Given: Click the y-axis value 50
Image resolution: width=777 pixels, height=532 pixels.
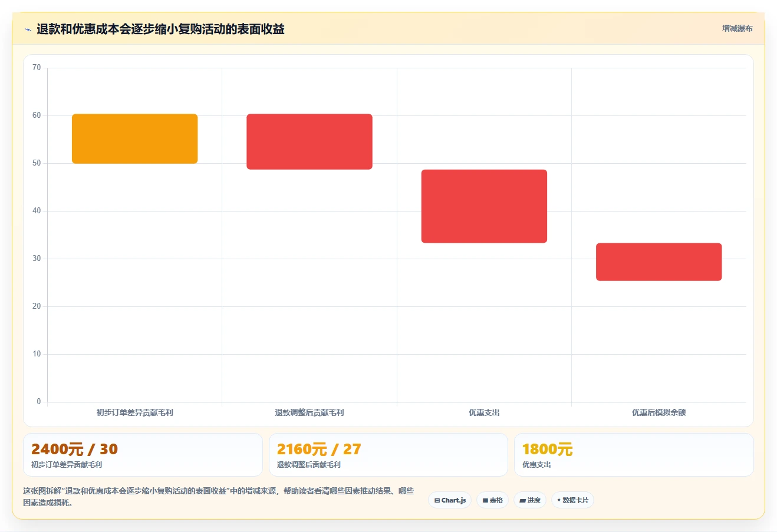Looking at the screenshot, I should (x=37, y=163).
